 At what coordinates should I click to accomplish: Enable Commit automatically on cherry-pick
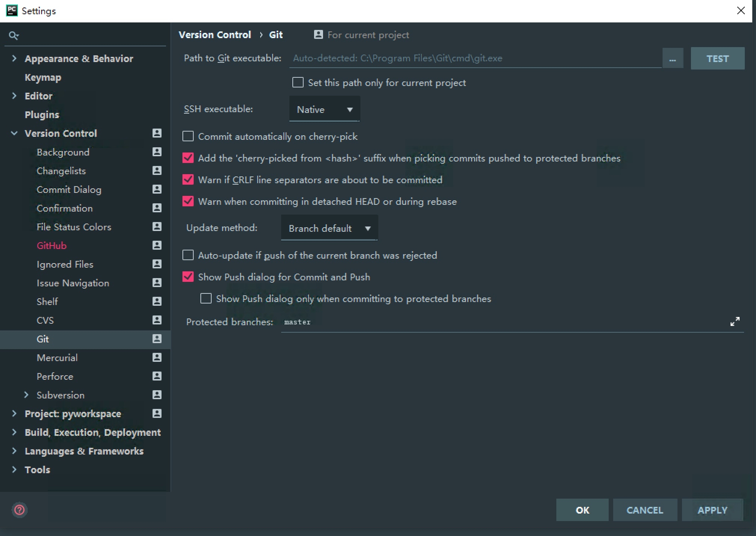(x=188, y=136)
